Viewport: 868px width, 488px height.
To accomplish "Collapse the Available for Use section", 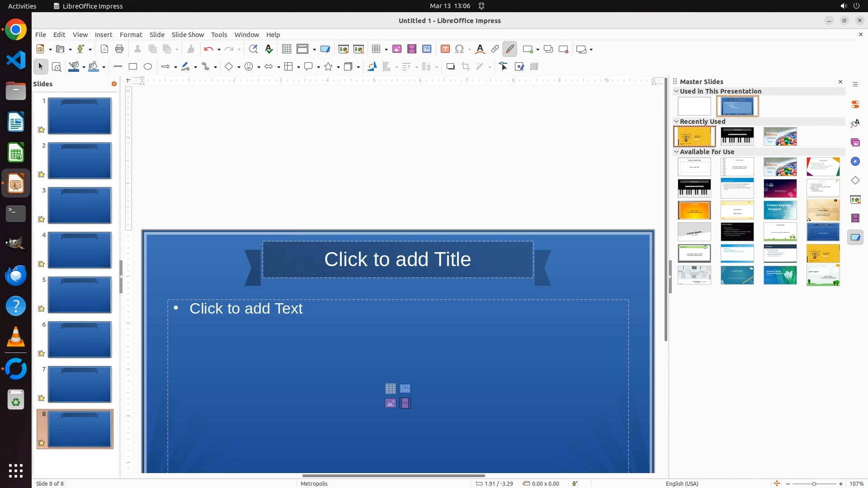I will tap(677, 152).
